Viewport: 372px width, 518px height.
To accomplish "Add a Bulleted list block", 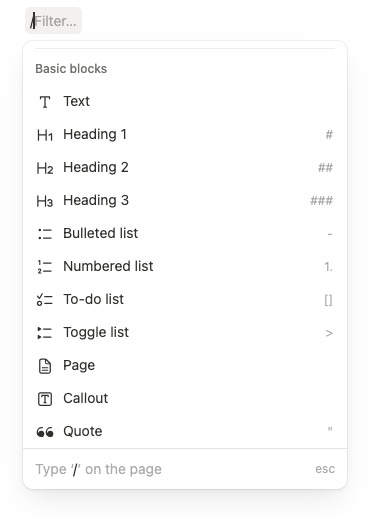I will point(185,234).
